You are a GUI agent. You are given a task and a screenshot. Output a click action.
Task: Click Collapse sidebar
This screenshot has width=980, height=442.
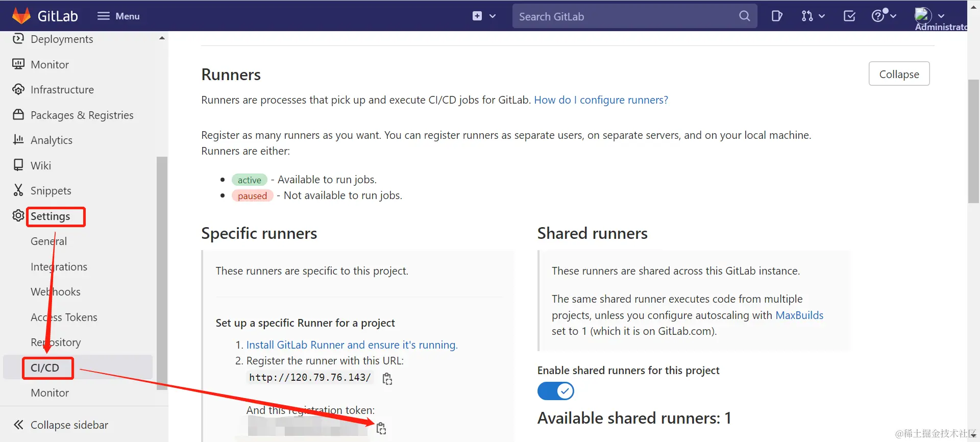click(x=69, y=425)
